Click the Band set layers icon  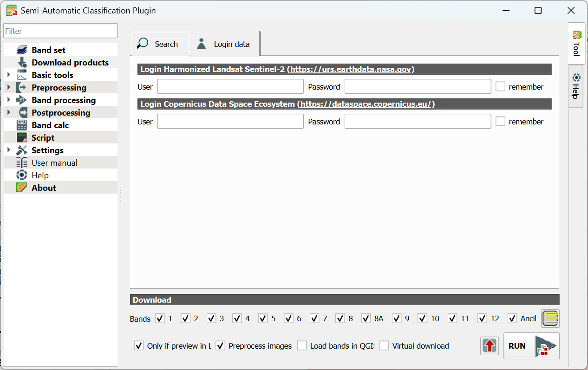pyautogui.click(x=22, y=50)
